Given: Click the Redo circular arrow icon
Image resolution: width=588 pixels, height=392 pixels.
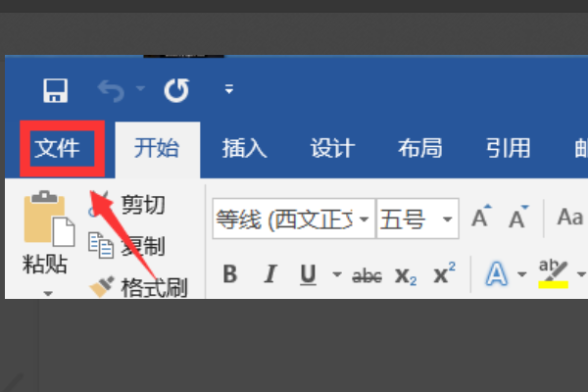Looking at the screenshot, I should 176,90.
